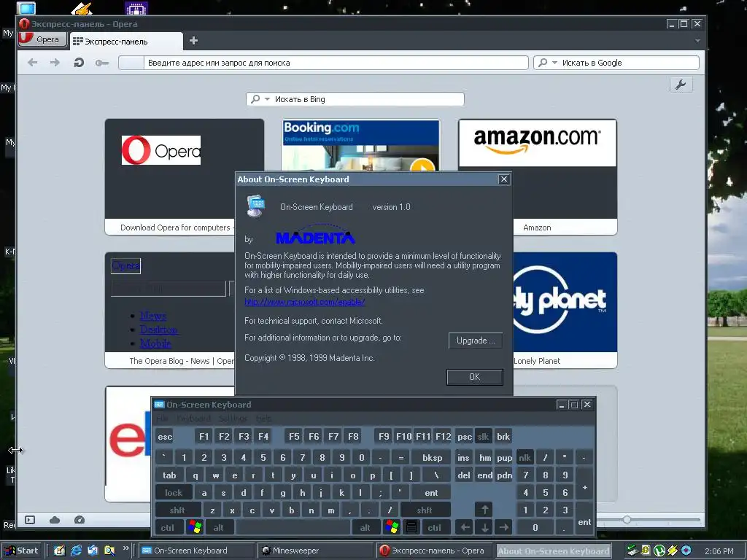The height and width of the screenshot is (560, 747).
Task: Click the clock showing 2:06 PM
Action: (719, 551)
